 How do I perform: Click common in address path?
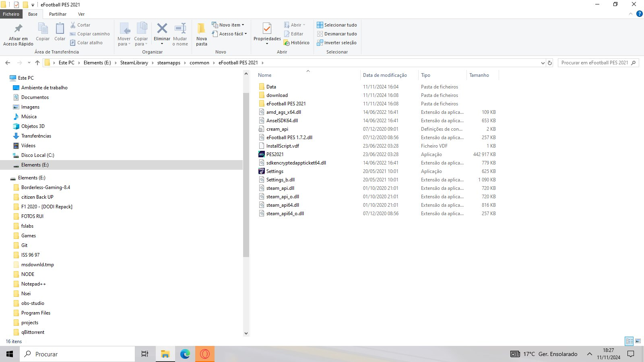pyautogui.click(x=199, y=63)
